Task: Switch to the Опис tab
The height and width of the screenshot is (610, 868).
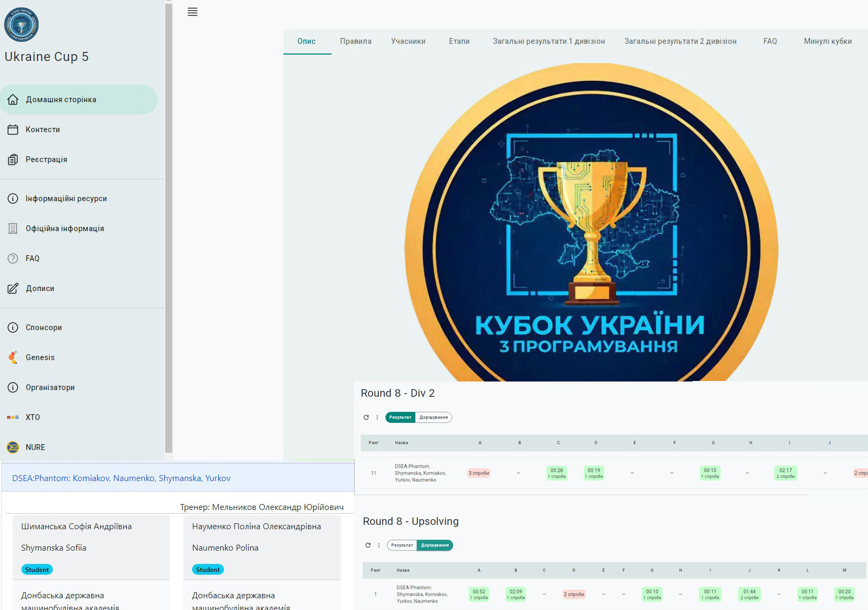Action: pyautogui.click(x=307, y=41)
